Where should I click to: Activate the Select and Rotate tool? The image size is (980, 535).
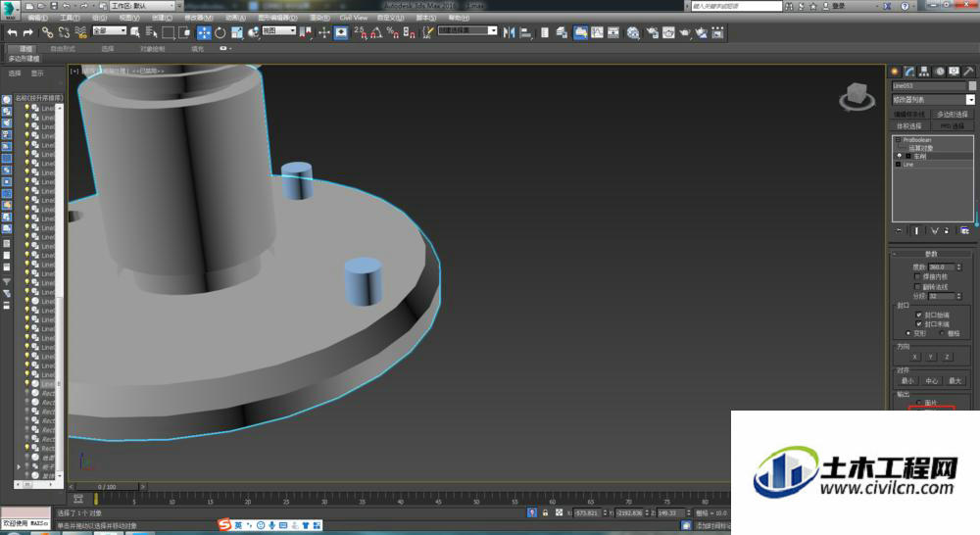point(220,32)
